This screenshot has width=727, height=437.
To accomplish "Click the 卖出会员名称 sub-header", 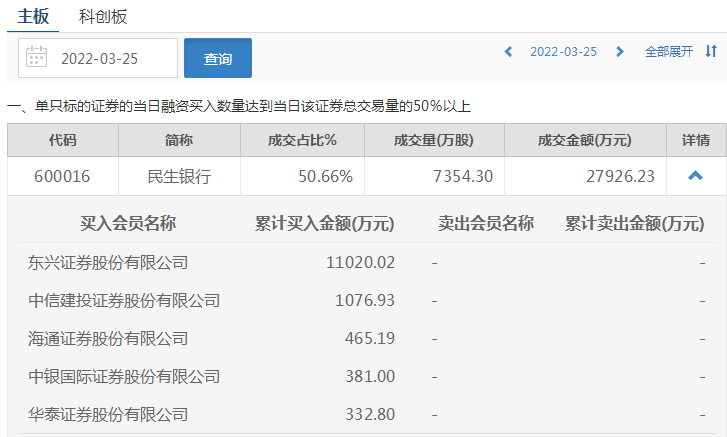I will pos(486,223).
